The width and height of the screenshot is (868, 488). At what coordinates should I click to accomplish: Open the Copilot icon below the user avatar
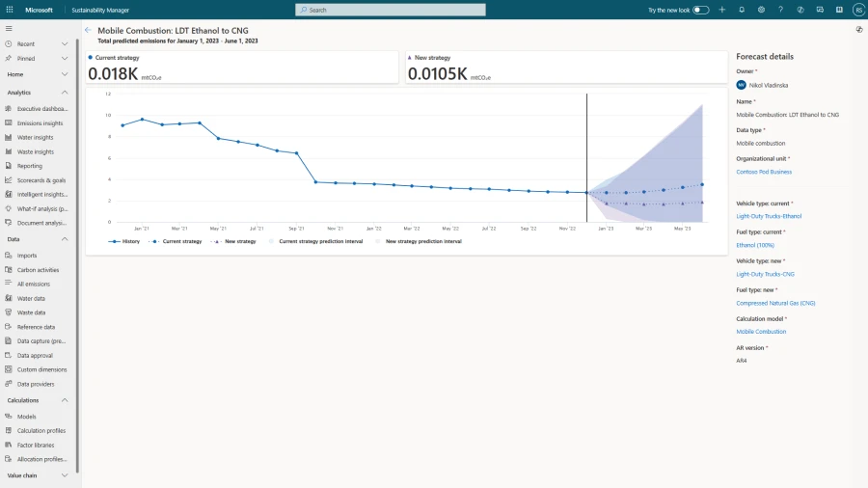[858, 30]
